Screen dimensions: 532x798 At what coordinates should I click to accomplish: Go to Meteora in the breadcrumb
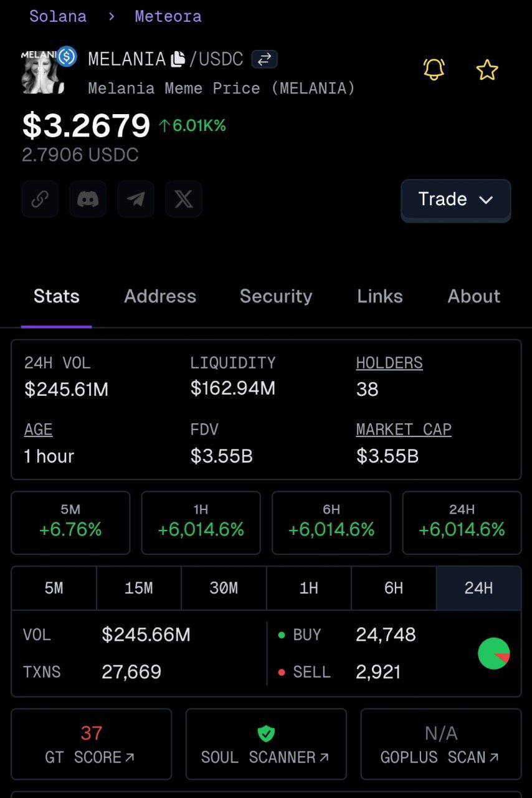click(168, 16)
